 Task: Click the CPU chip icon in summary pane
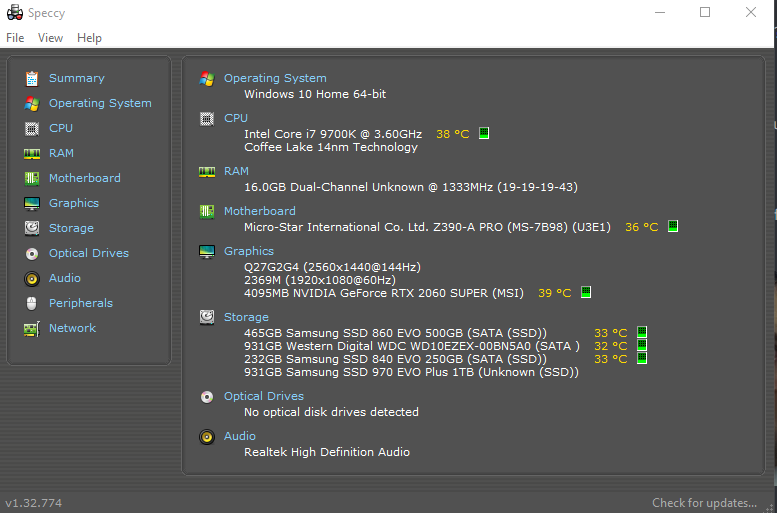(x=207, y=119)
